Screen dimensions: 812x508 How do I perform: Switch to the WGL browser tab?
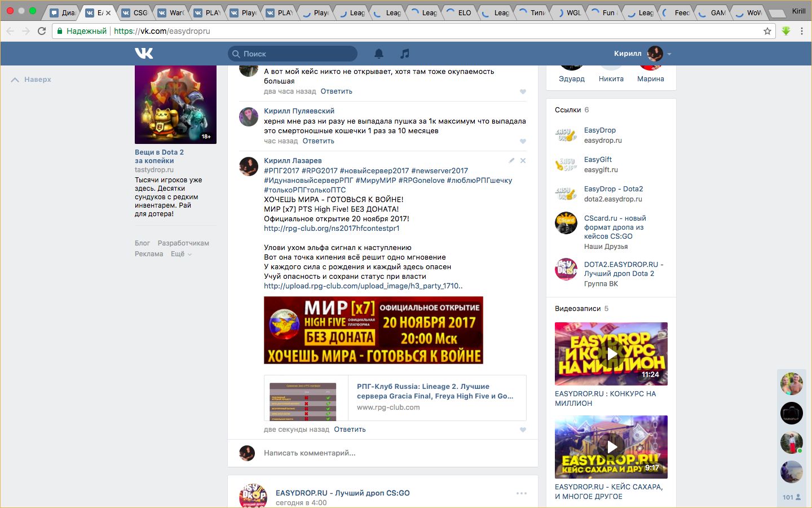(568, 12)
